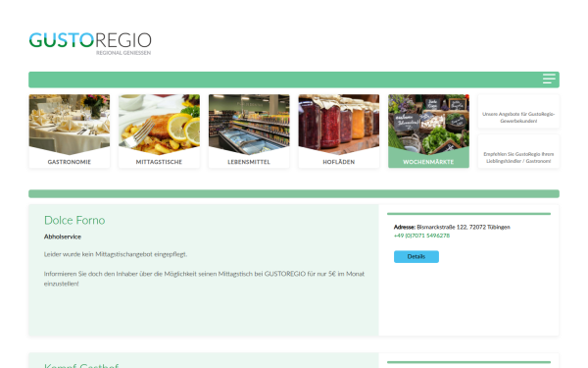588x368 pixels.
Task: Click the 'Informieren Sie doch den Inhaber' paragraph
Action: point(205,279)
